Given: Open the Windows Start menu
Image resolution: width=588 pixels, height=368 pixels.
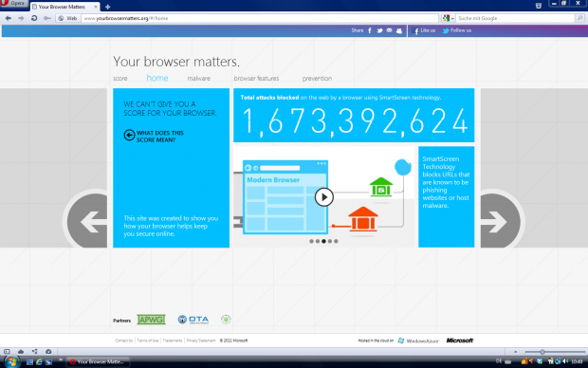Looking at the screenshot, I should [x=11, y=362].
